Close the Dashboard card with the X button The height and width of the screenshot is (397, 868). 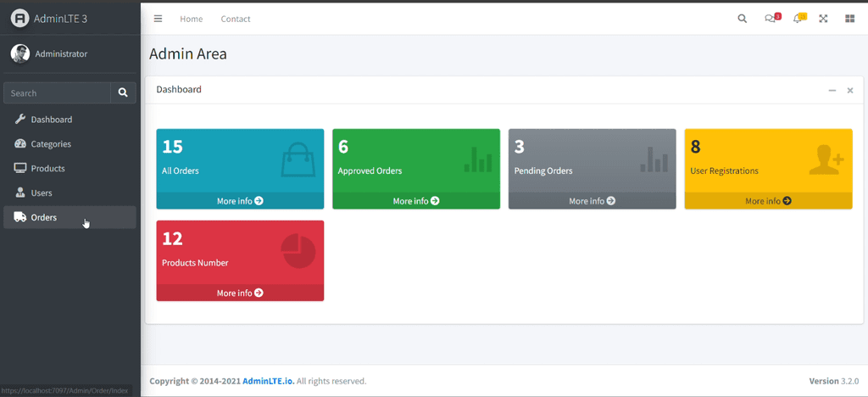click(x=850, y=90)
